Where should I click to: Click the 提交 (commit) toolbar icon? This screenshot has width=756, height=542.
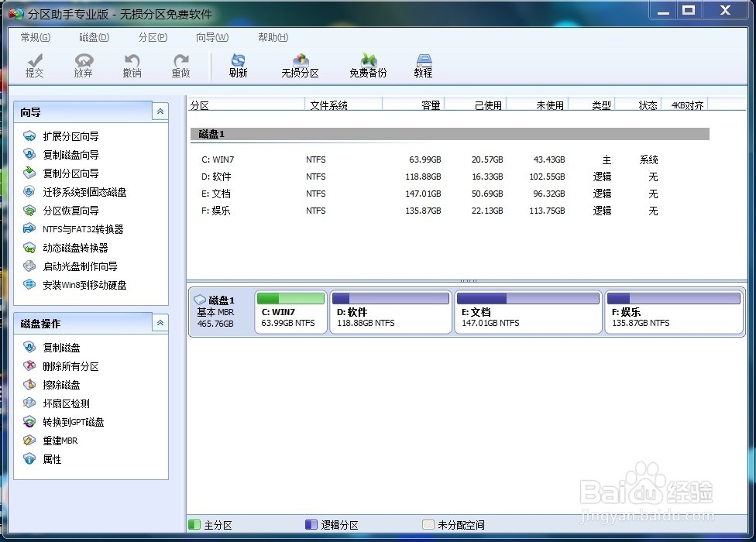point(35,66)
